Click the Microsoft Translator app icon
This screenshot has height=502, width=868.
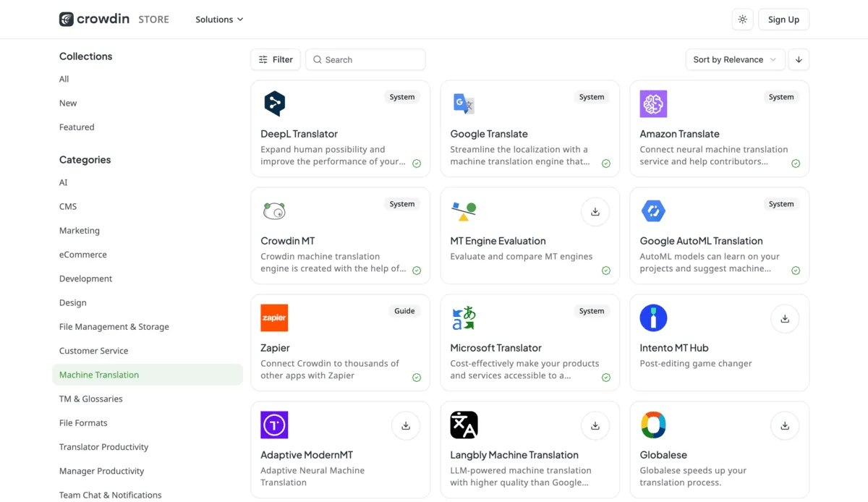[x=464, y=318]
